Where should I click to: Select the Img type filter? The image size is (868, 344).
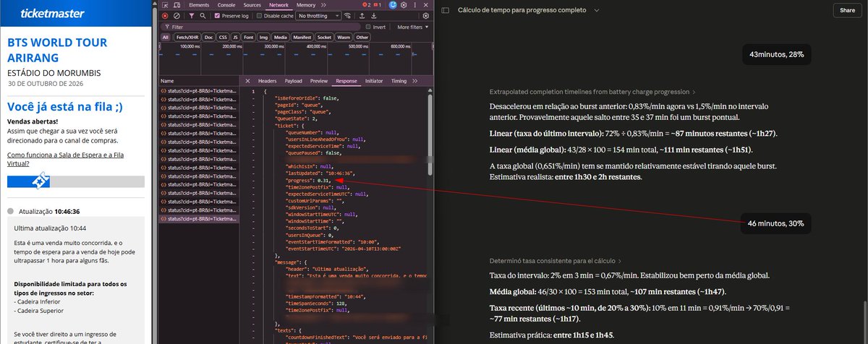click(x=263, y=37)
